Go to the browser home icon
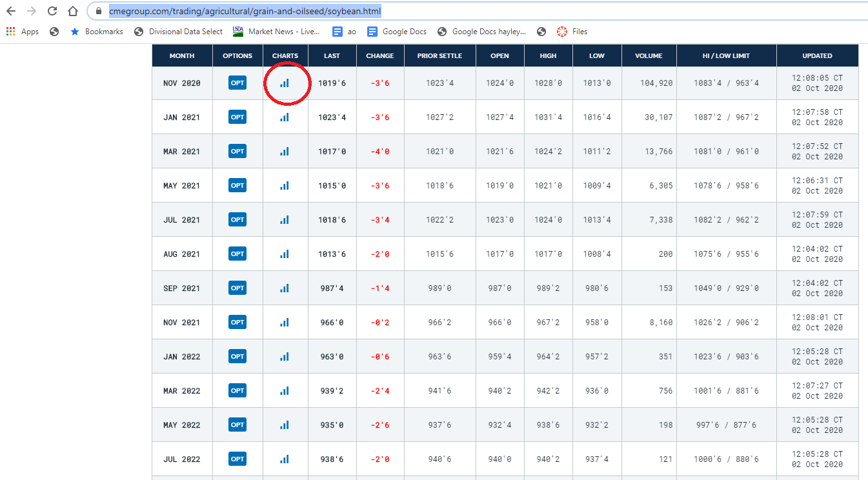 click(73, 11)
